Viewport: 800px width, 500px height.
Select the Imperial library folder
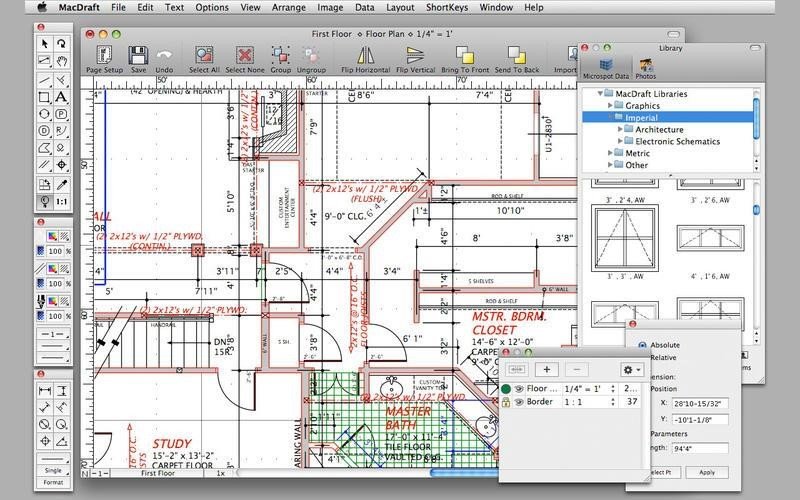click(668, 117)
